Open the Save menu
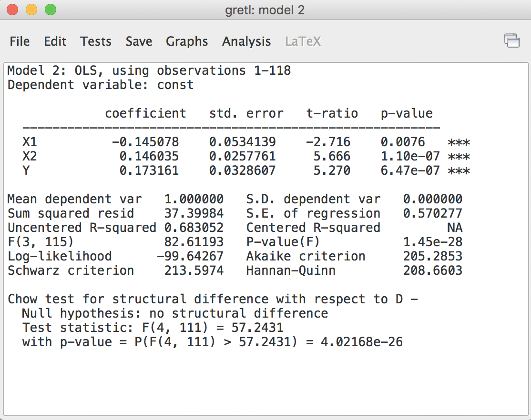 coord(139,41)
